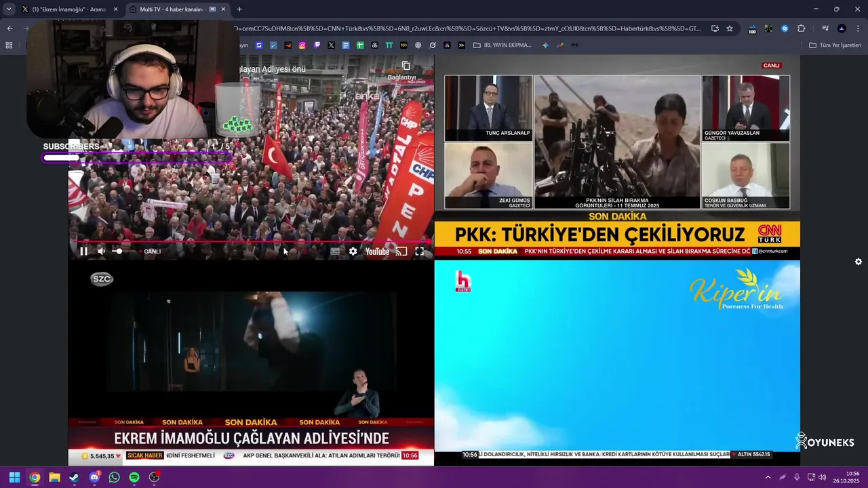Click EKREM İMAMOĞLU ÇAĞLAYAN ADLİYESİ'NDE headline
This screenshot has width=868, height=488.
click(252, 439)
